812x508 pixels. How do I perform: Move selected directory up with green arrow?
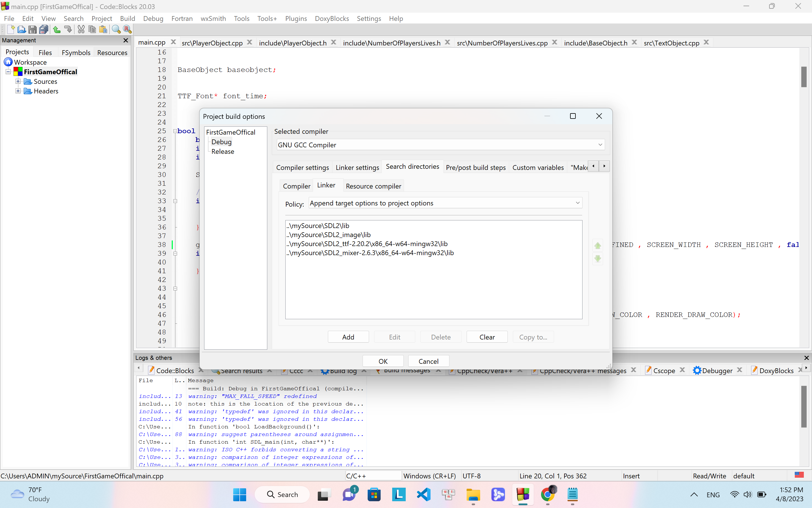pos(598,245)
